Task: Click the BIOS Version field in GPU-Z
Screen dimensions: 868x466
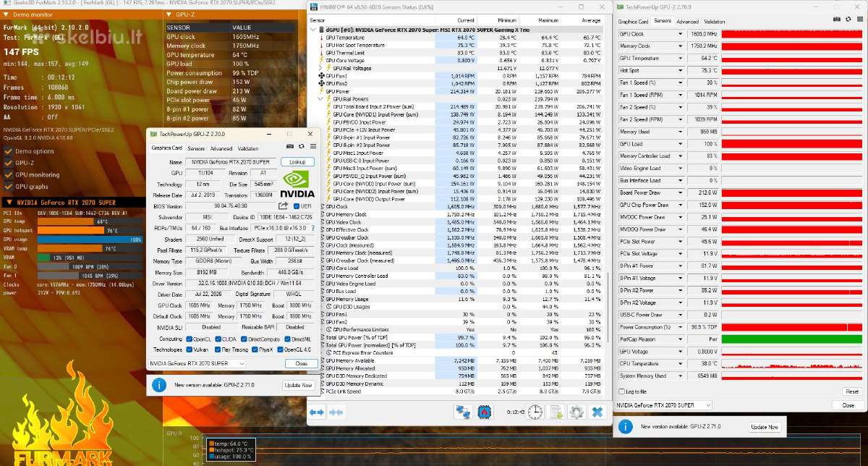Action: (231, 206)
